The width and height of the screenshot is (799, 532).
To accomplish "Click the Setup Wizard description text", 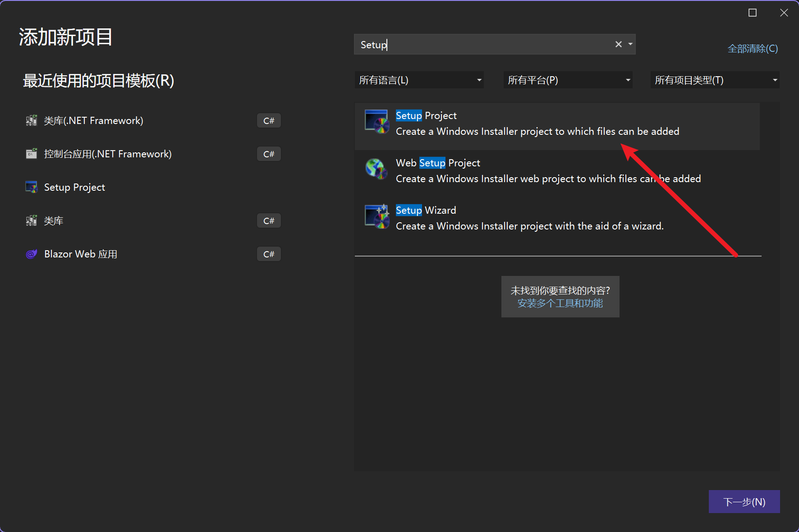I will (530, 226).
